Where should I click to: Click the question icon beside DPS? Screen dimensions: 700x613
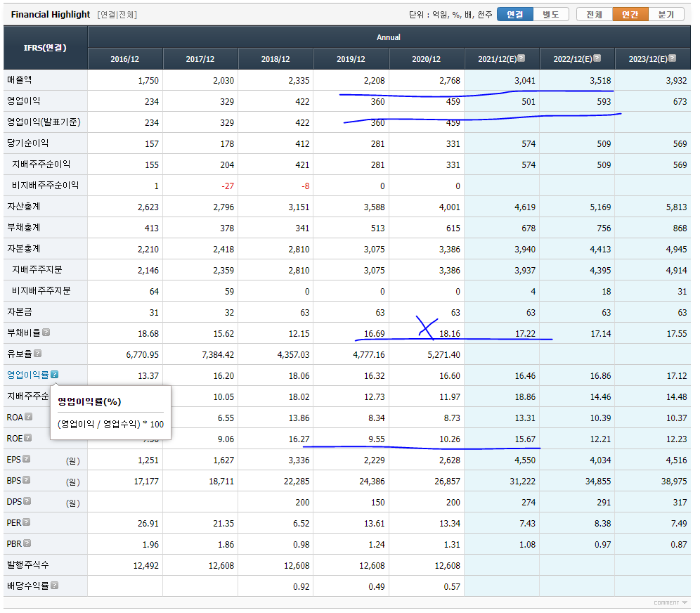coord(27,501)
